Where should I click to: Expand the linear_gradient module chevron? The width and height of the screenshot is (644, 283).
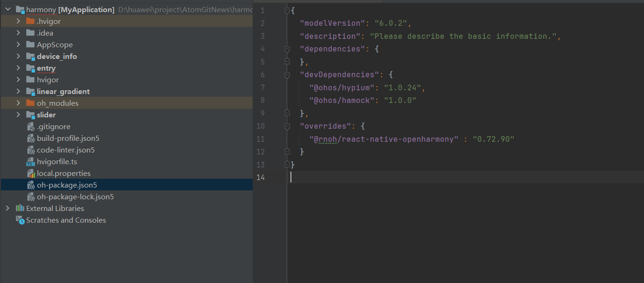(18, 91)
